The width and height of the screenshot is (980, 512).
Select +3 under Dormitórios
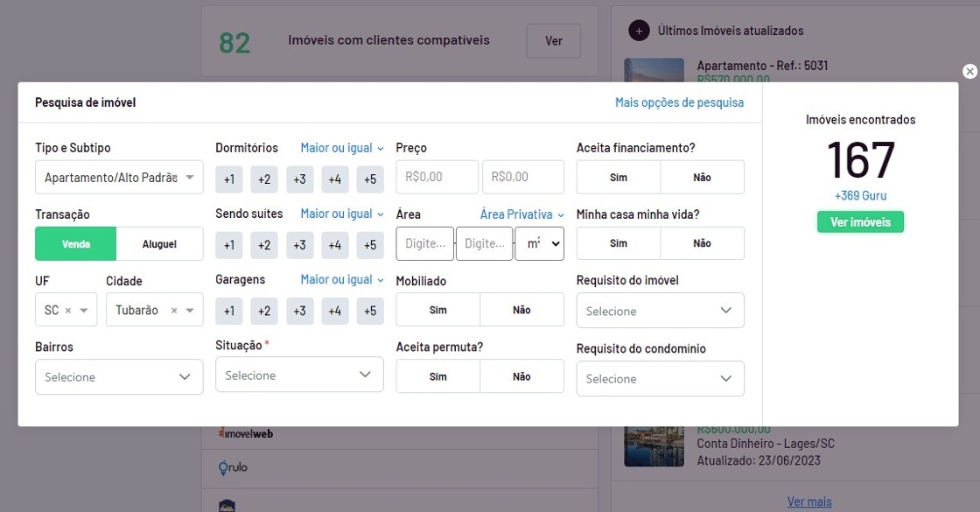299,179
